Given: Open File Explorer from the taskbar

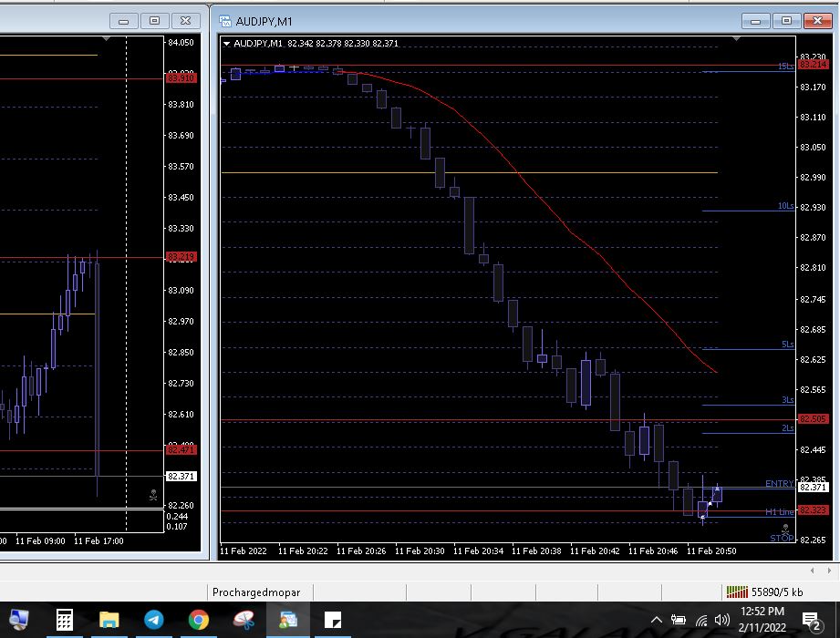Looking at the screenshot, I should (x=109, y=621).
